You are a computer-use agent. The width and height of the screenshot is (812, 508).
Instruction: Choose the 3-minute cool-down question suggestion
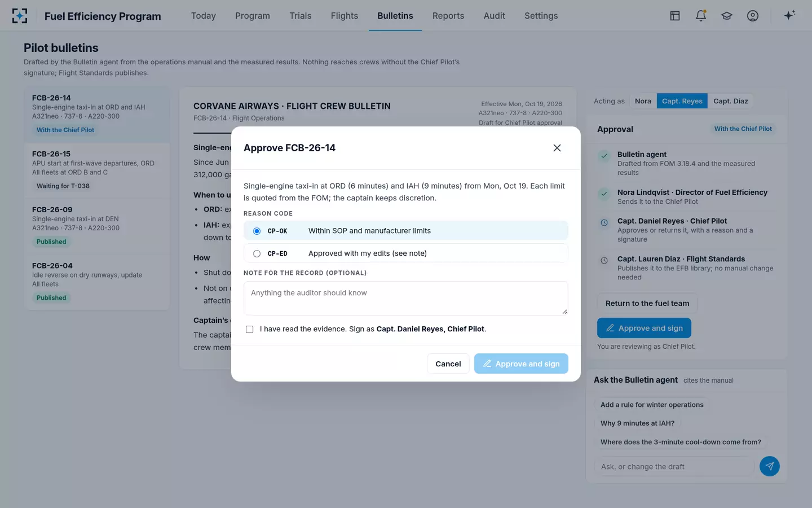coord(681,442)
